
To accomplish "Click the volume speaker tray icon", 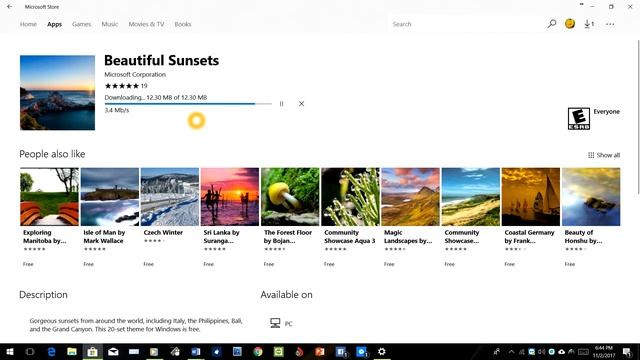I will coord(541,351).
